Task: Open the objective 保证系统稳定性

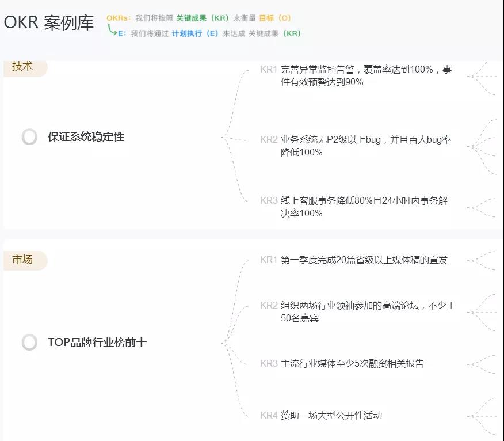Action: coord(86,137)
